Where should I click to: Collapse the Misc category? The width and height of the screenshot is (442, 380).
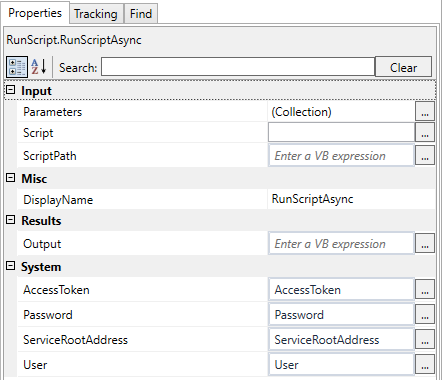(x=11, y=178)
